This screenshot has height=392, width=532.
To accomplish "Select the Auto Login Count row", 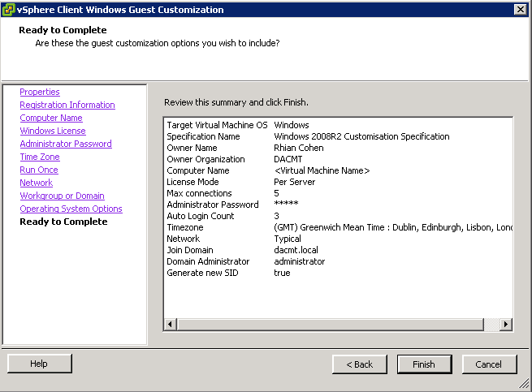I will pos(338,216).
